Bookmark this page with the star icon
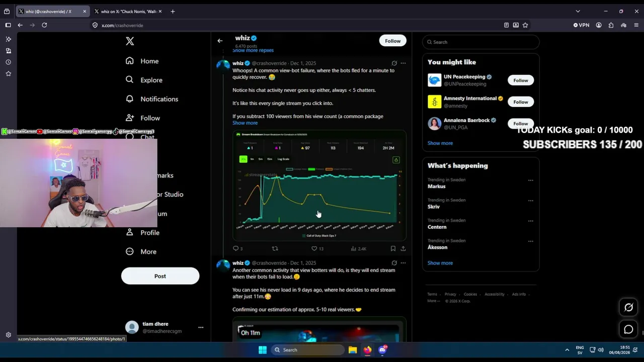The width and height of the screenshot is (644, 362). click(x=525, y=25)
